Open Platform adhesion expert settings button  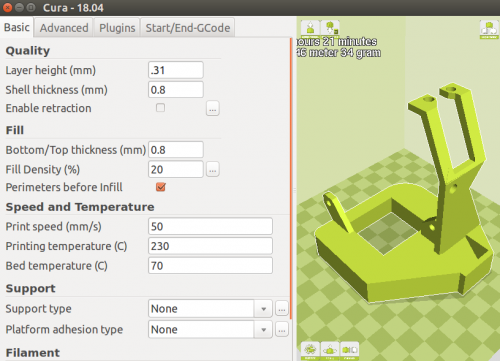[282, 329]
